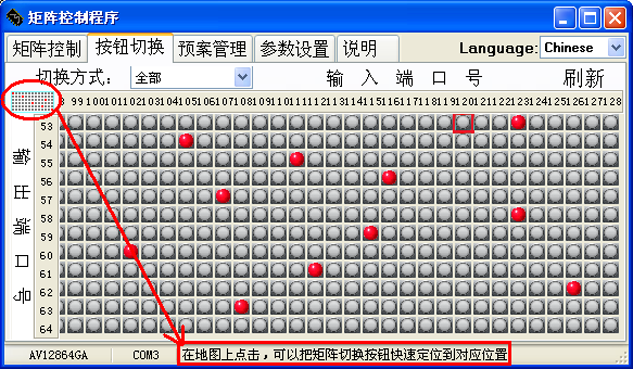This screenshot has height=369, width=633.
Task: Switch input 128 to output 53
Action: 611,122
